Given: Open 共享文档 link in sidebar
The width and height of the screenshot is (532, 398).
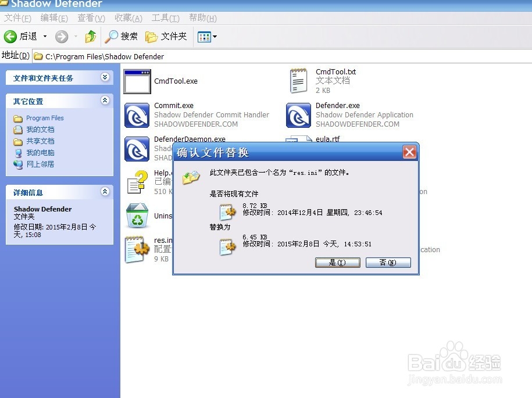Looking at the screenshot, I should pyautogui.click(x=40, y=141).
